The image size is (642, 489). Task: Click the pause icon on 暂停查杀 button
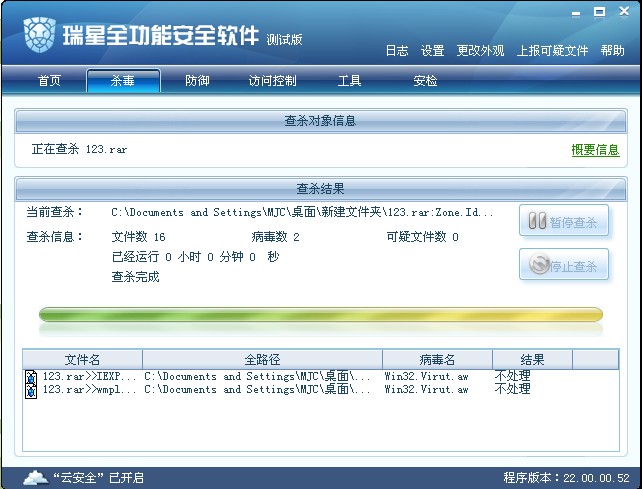(x=537, y=221)
